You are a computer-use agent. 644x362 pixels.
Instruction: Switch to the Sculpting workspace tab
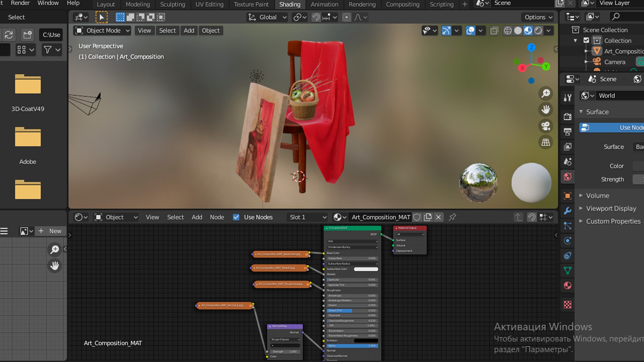coord(172,4)
